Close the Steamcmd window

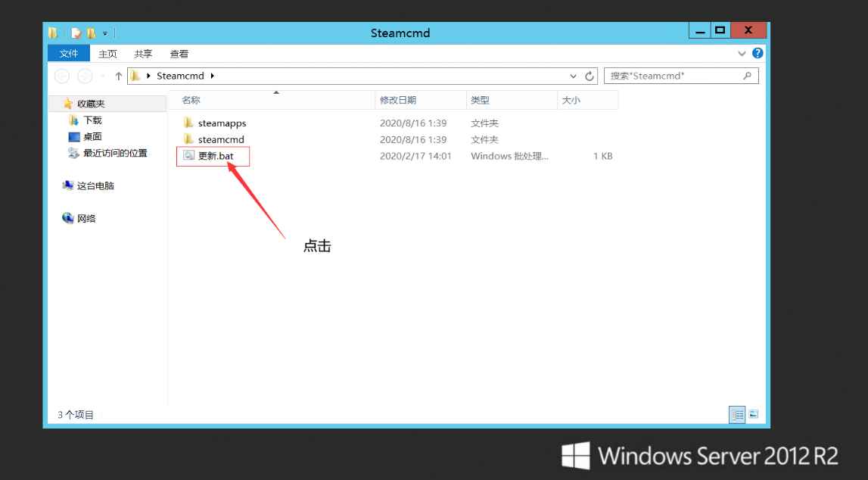pyautogui.click(x=748, y=30)
